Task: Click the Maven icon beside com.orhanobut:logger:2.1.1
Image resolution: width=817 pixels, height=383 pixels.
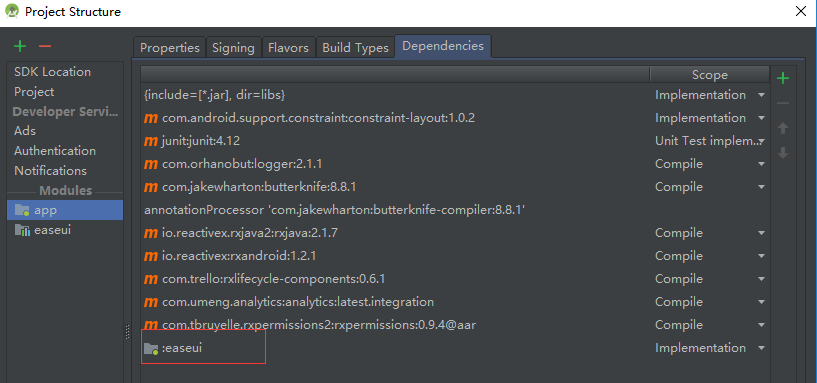Action: [151, 164]
